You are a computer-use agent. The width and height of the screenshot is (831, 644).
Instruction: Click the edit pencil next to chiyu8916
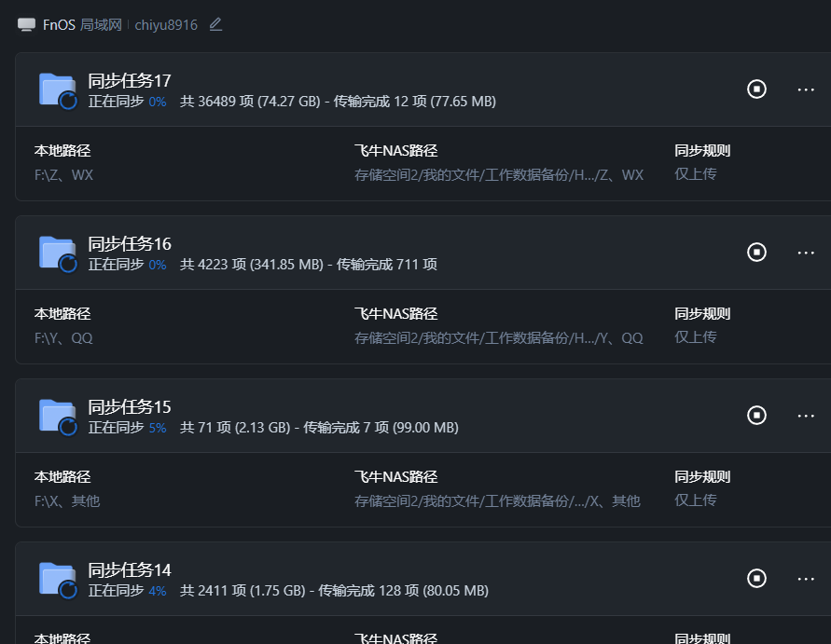[215, 24]
